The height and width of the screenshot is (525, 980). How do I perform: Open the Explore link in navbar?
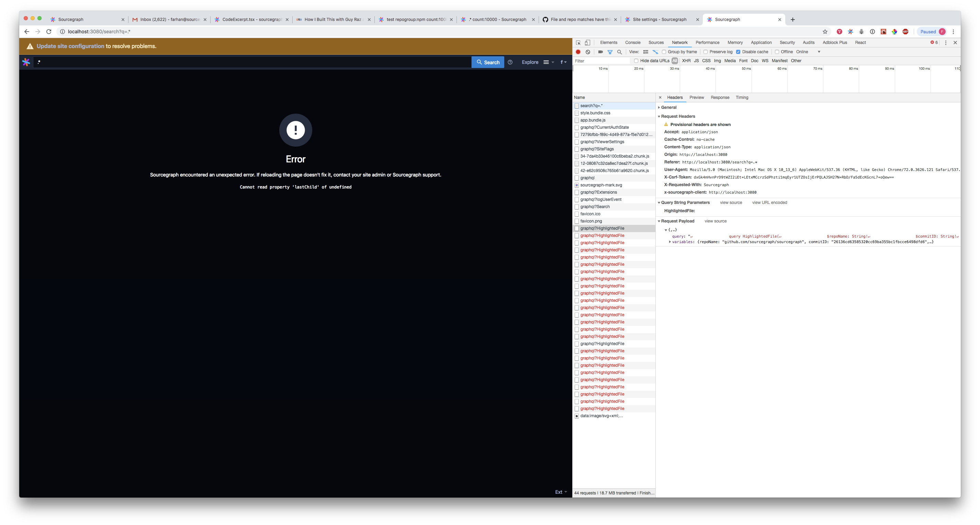point(530,62)
